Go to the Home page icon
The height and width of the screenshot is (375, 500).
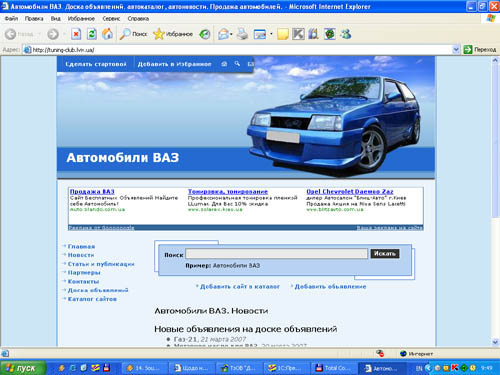pyautogui.click(x=107, y=34)
